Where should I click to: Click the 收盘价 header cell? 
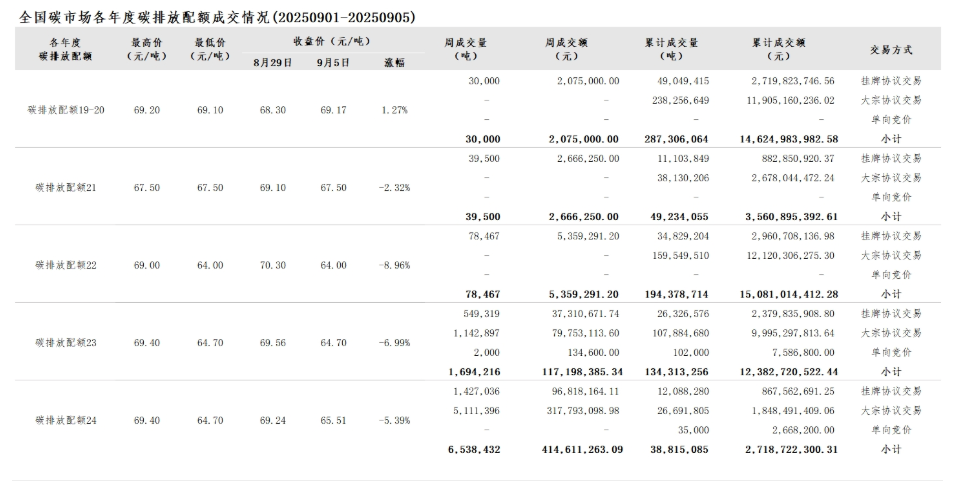pos(331,41)
